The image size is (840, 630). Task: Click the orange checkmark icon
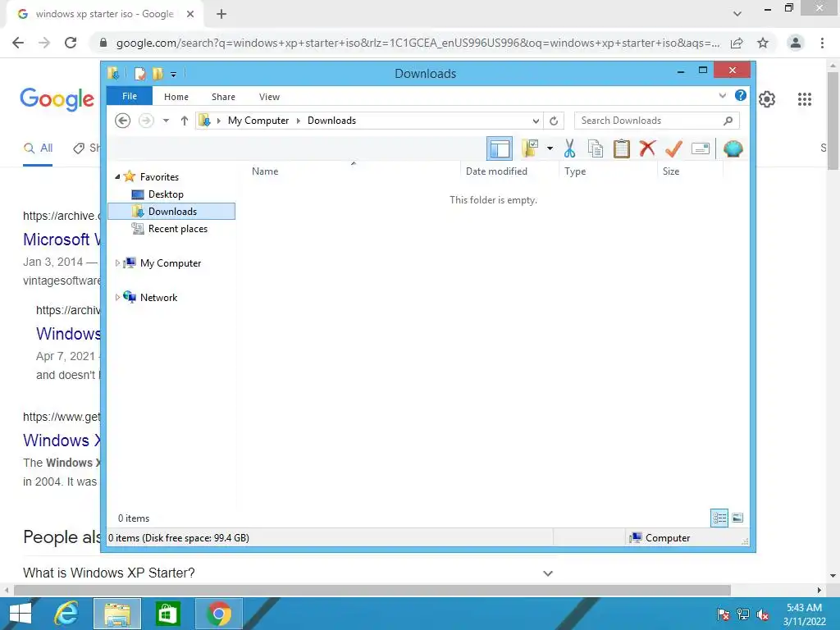point(673,148)
